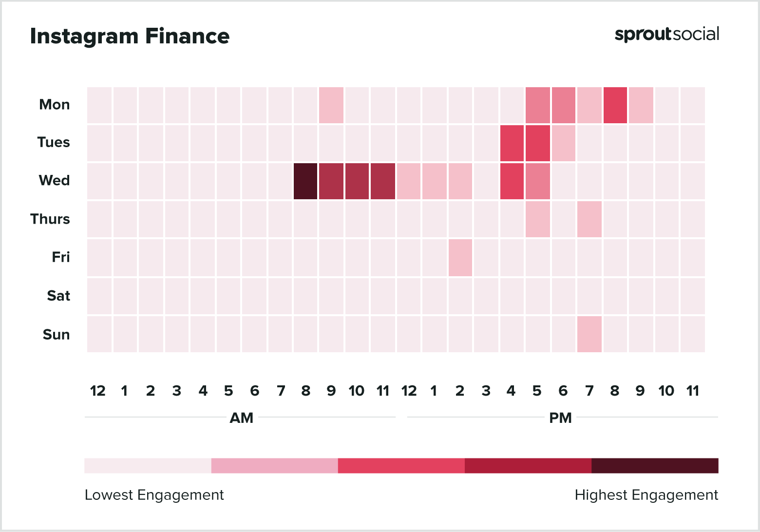Viewport: 760px width, 532px height.
Task: Click the darkest legend color swatch
Action: pyautogui.click(x=655, y=466)
